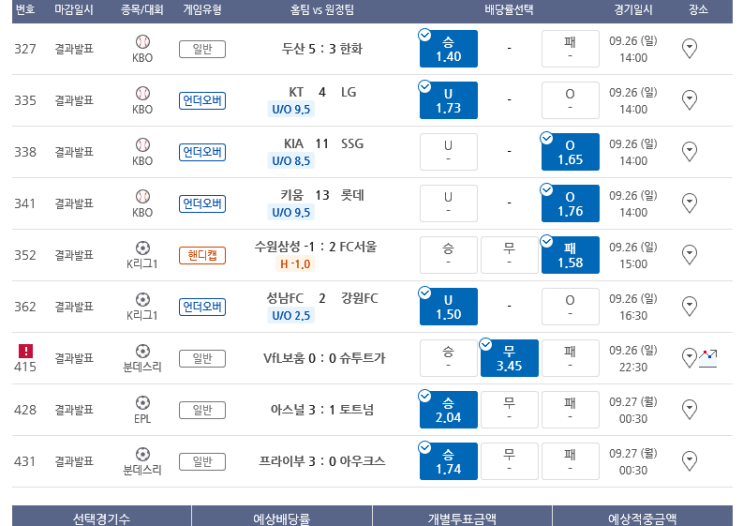Click 분데스리가 soccer icon in row 415
Viewport: 743px width, 526px height.
(x=143, y=351)
